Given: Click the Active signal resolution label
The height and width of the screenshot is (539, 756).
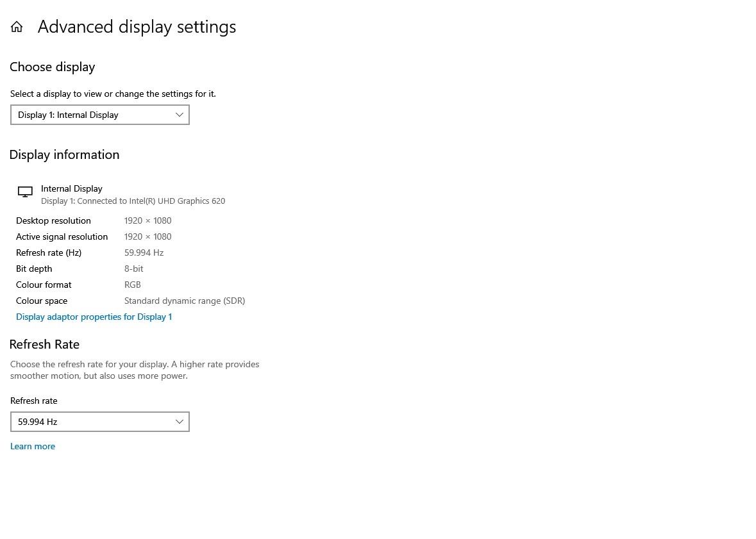Looking at the screenshot, I should click(62, 236).
